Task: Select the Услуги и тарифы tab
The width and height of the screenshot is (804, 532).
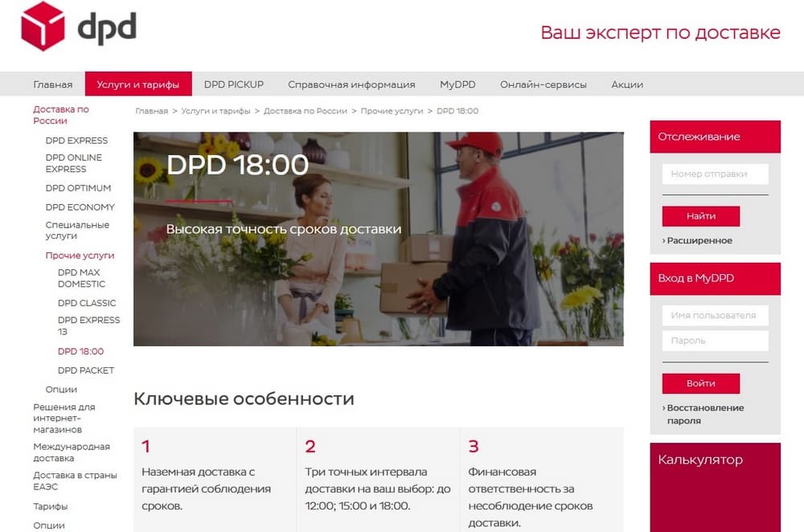Action: click(x=138, y=84)
